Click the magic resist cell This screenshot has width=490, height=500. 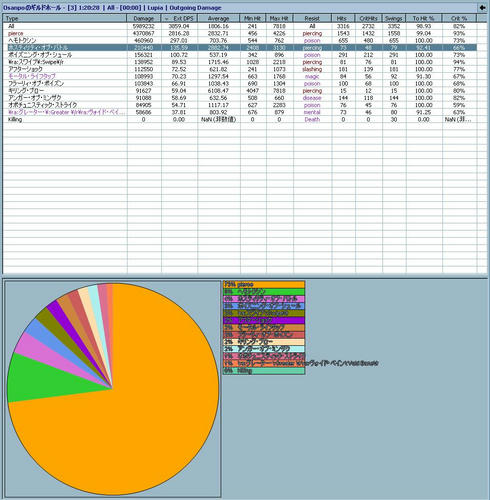[x=312, y=76]
